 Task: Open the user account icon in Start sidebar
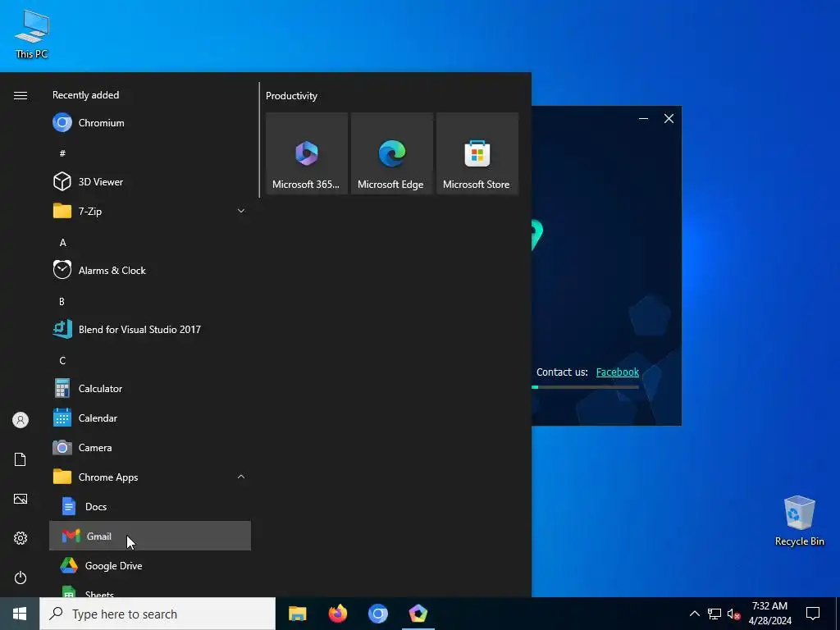pyautogui.click(x=21, y=420)
